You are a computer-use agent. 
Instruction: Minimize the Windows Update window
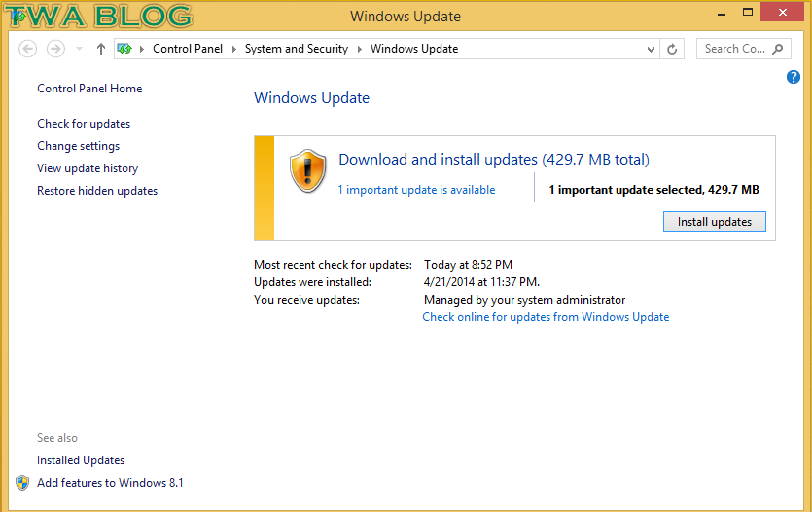tap(722, 13)
